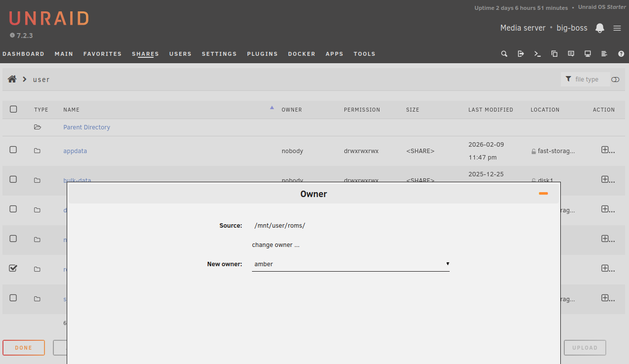The height and width of the screenshot is (364, 629).
Task: Flip the toggle switch beside file type filter
Action: point(615,80)
